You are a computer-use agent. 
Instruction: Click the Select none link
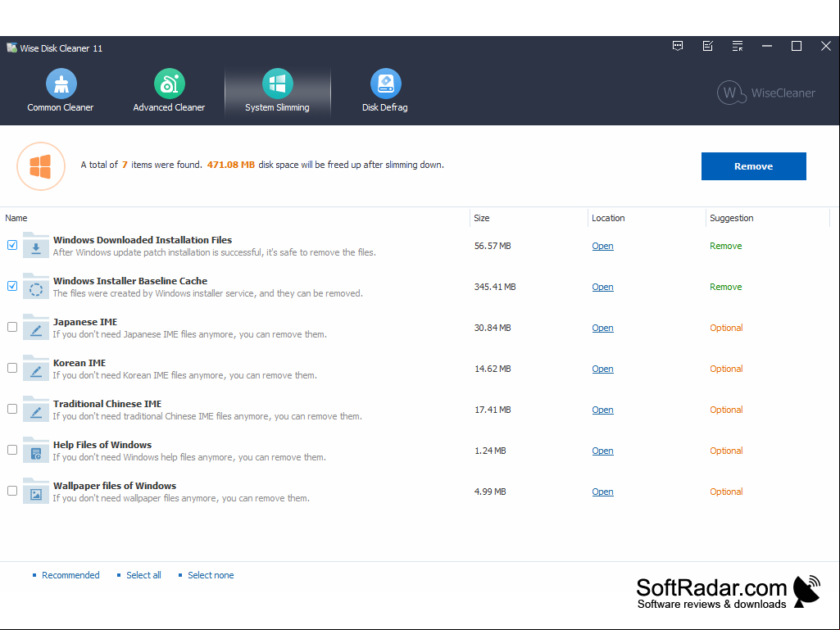[x=211, y=575]
